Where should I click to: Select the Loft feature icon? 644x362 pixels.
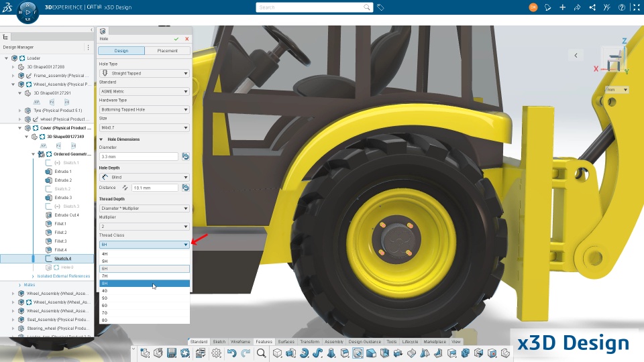point(331,353)
